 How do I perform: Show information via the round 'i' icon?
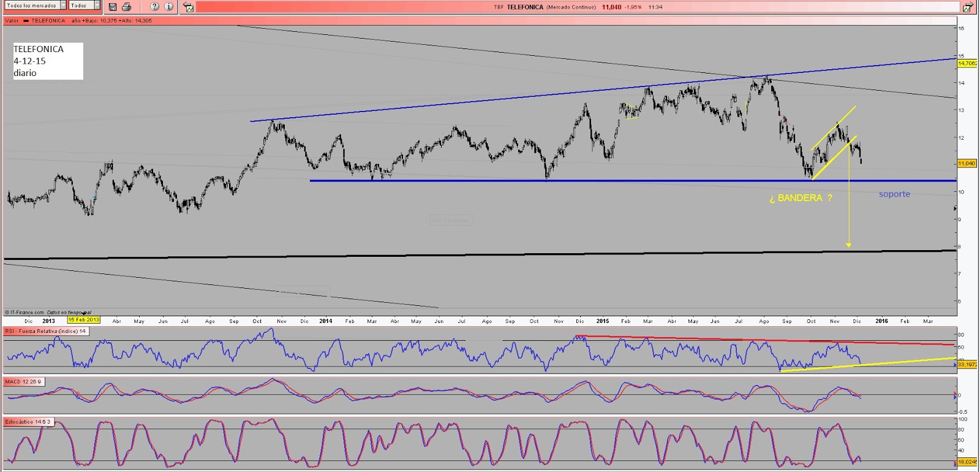click(169, 7)
